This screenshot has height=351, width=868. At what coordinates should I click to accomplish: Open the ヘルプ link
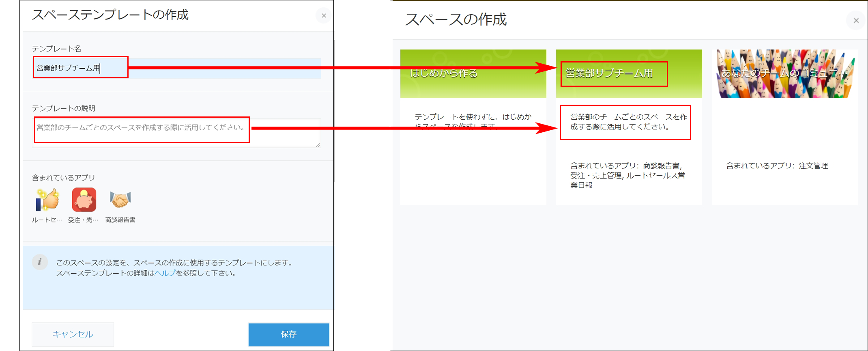165,273
